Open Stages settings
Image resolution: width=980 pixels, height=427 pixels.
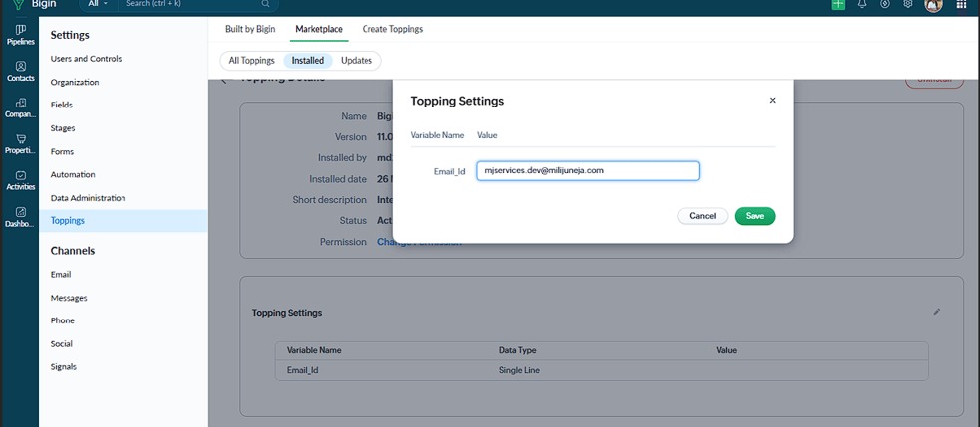tap(63, 128)
